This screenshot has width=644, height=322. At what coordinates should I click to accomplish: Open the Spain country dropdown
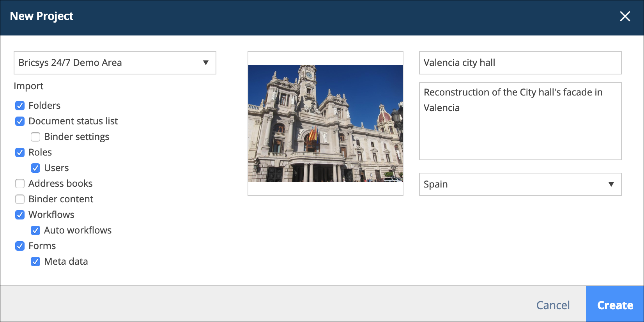click(520, 184)
